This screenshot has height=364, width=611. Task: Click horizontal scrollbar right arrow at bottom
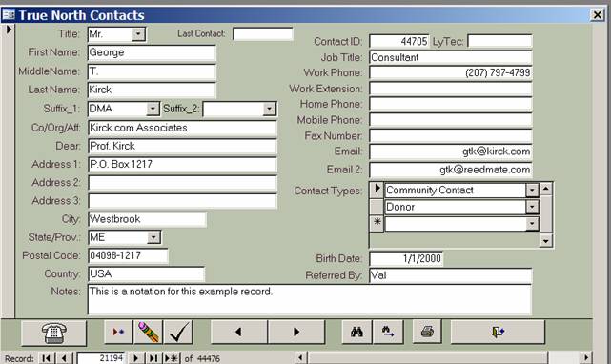coord(585,358)
